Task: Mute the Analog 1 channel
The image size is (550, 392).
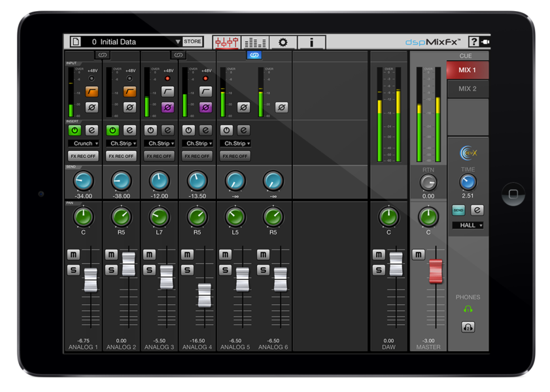Action: pos(74,254)
